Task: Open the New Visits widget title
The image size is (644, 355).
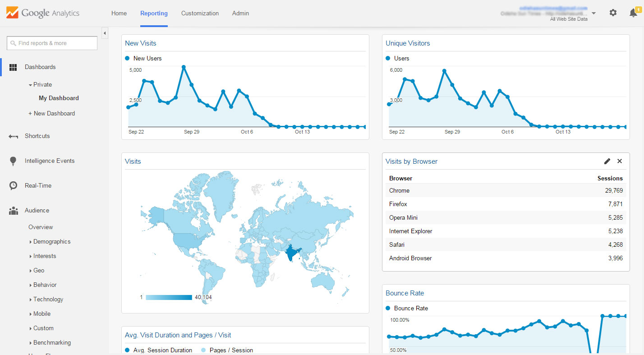Action: pos(141,43)
